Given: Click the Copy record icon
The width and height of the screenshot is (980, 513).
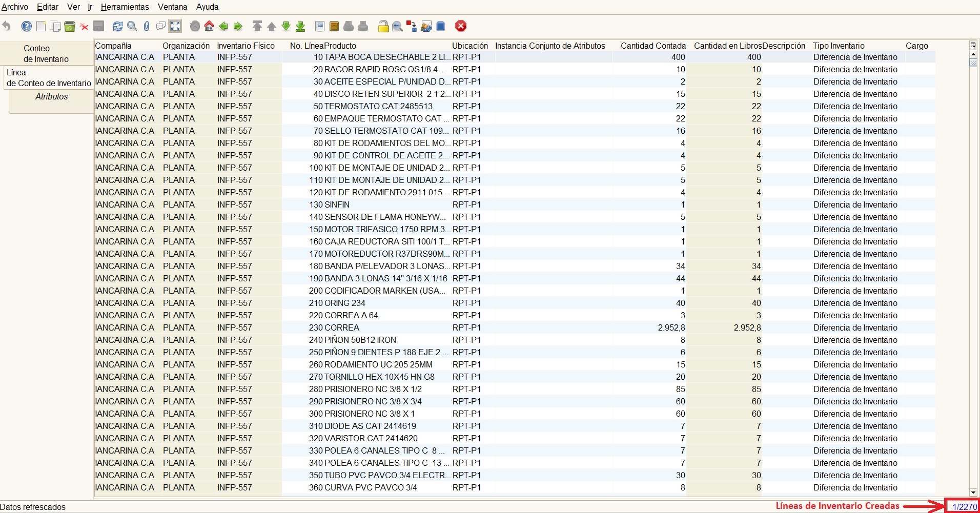Looking at the screenshot, I should coord(55,26).
